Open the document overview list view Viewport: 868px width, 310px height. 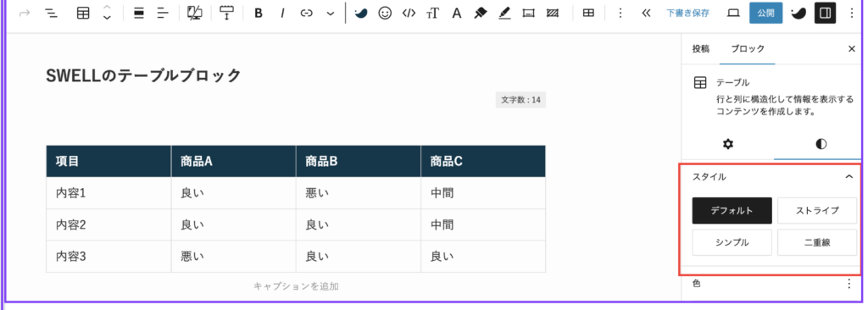click(51, 14)
